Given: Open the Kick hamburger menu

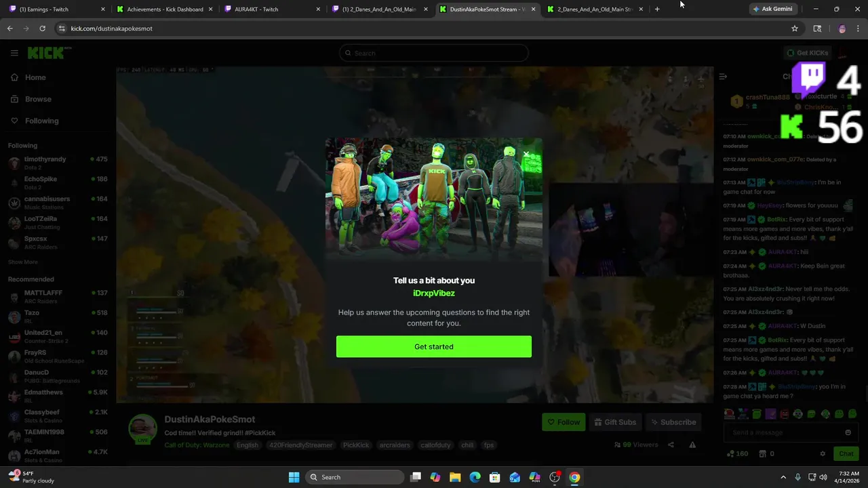Looking at the screenshot, I should [x=14, y=53].
